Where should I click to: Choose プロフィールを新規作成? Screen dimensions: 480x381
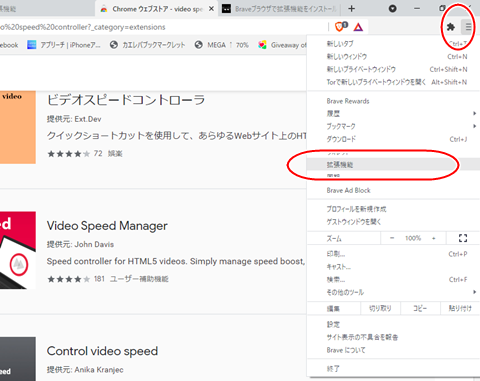tap(393, 209)
